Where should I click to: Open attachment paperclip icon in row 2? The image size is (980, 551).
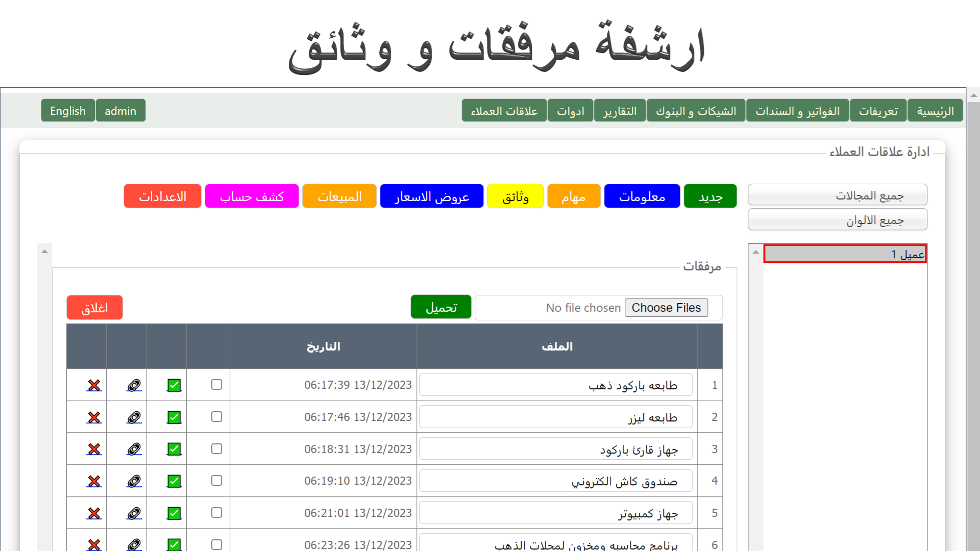[134, 417]
